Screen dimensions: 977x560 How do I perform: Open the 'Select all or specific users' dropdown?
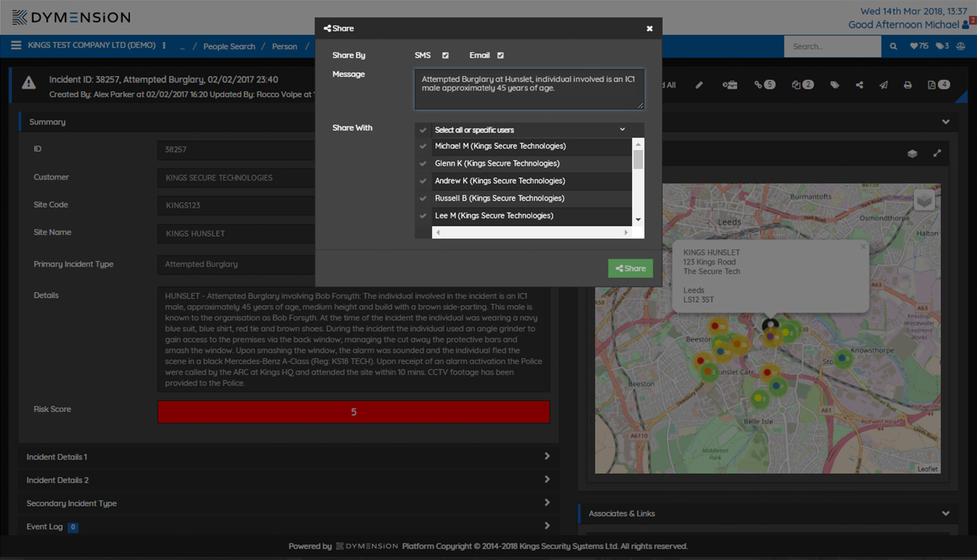[x=529, y=129]
